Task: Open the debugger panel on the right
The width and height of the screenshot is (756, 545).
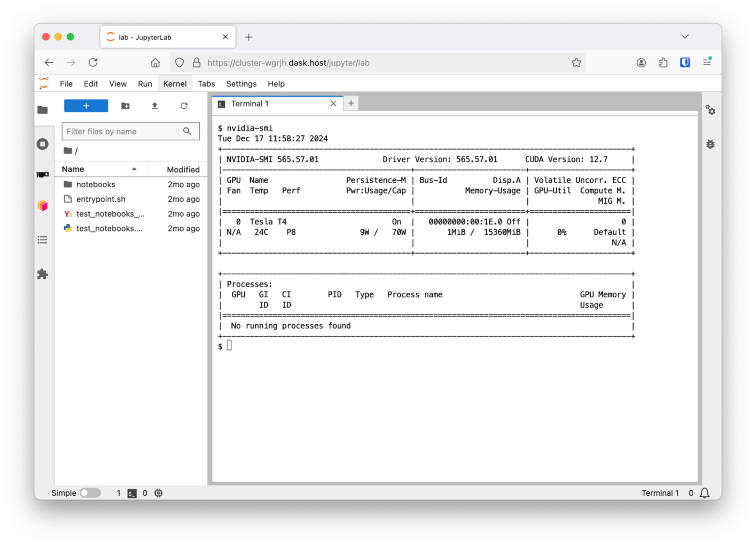Action: click(x=710, y=144)
